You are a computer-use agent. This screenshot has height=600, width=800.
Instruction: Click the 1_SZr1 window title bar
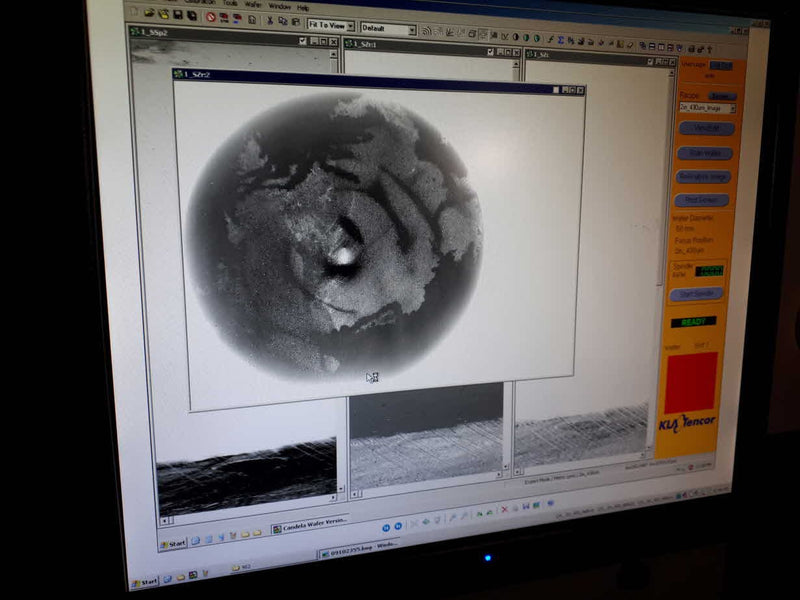[x=433, y=48]
